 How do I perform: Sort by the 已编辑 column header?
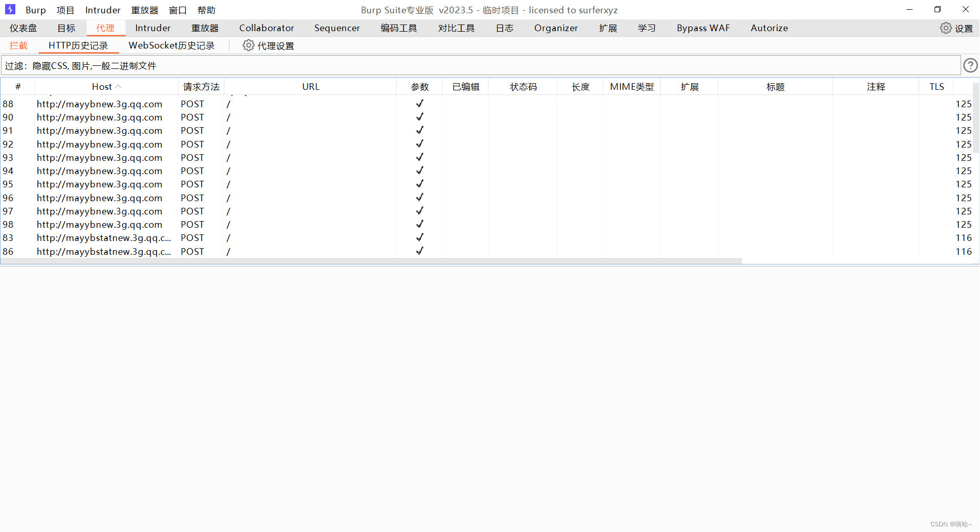pyautogui.click(x=465, y=87)
